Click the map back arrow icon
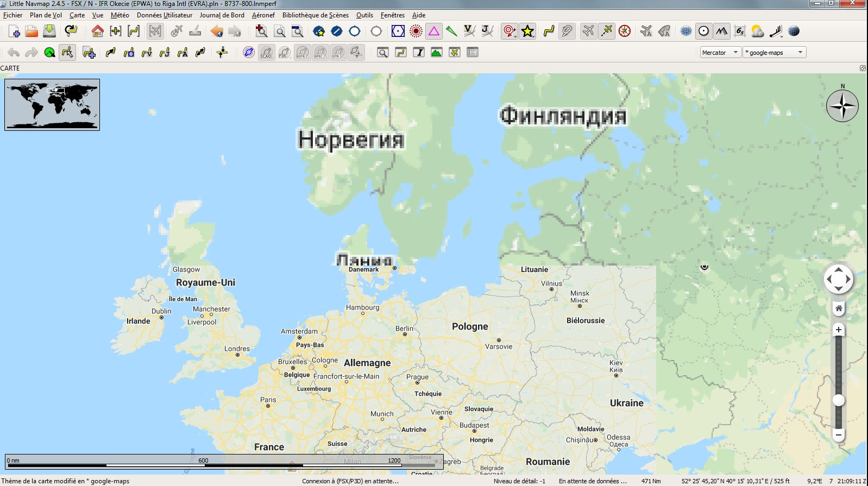The image size is (868, 486). pos(217,31)
